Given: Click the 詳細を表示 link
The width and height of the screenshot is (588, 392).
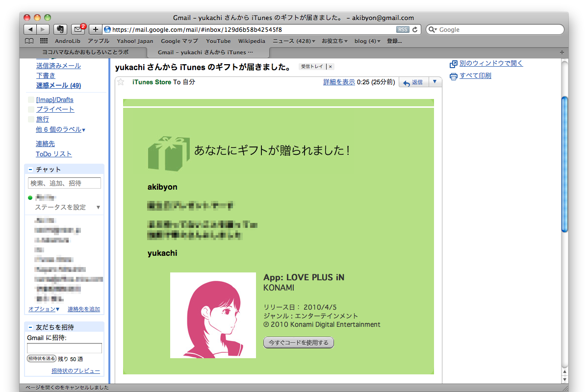Looking at the screenshot, I should tap(339, 82).
